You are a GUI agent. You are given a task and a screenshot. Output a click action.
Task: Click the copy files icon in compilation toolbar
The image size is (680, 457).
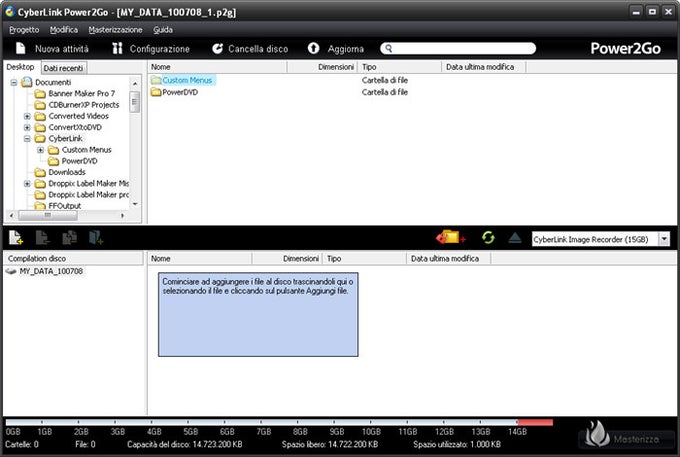pos(69,238)
